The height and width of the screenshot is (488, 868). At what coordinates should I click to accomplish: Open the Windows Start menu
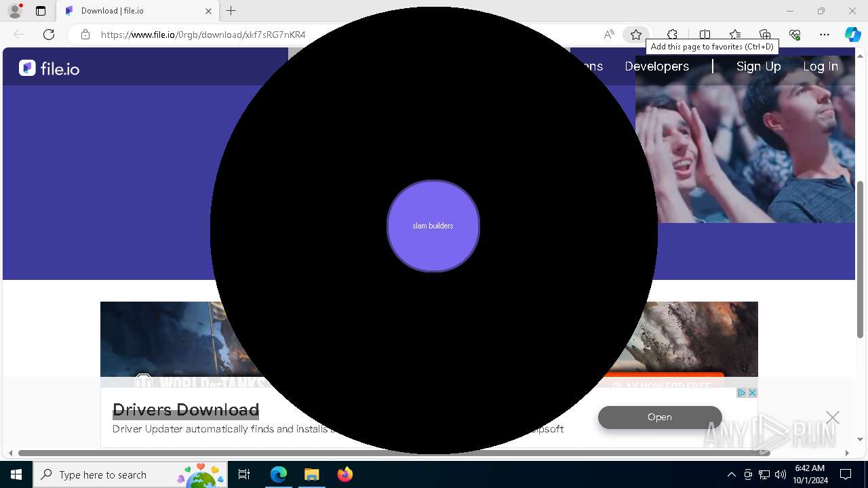click(16, 474)
